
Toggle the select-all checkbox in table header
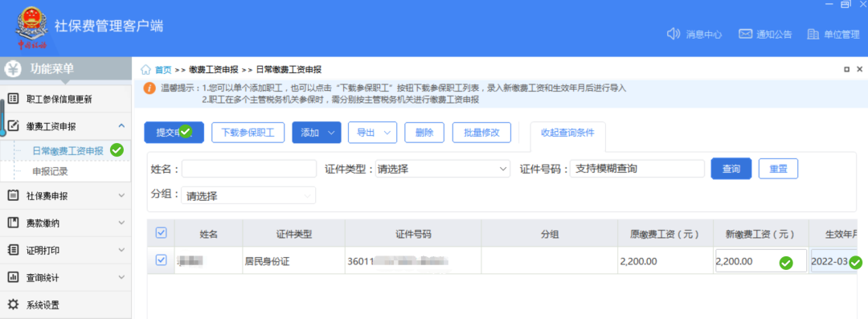click(161, 233)
